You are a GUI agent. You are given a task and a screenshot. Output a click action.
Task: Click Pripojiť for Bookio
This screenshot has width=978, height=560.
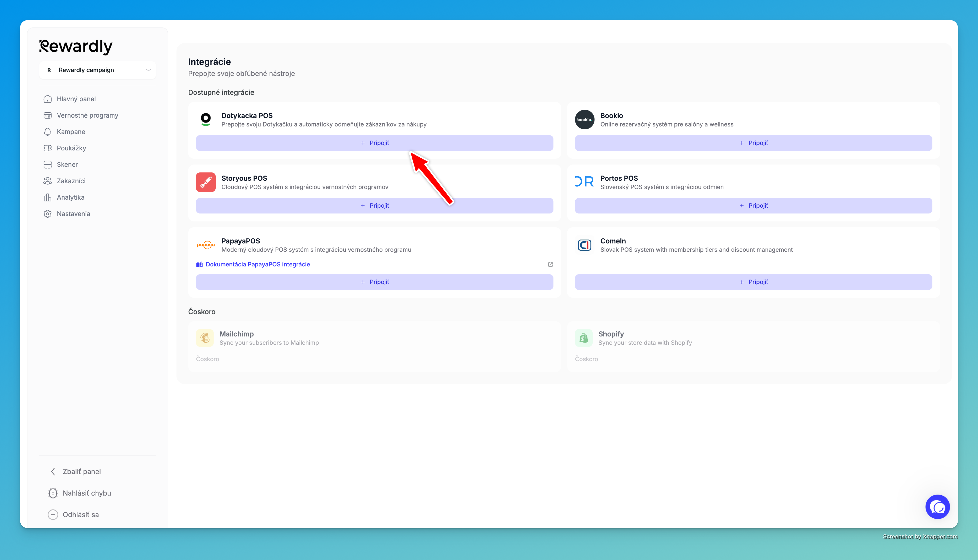point(753,143)
